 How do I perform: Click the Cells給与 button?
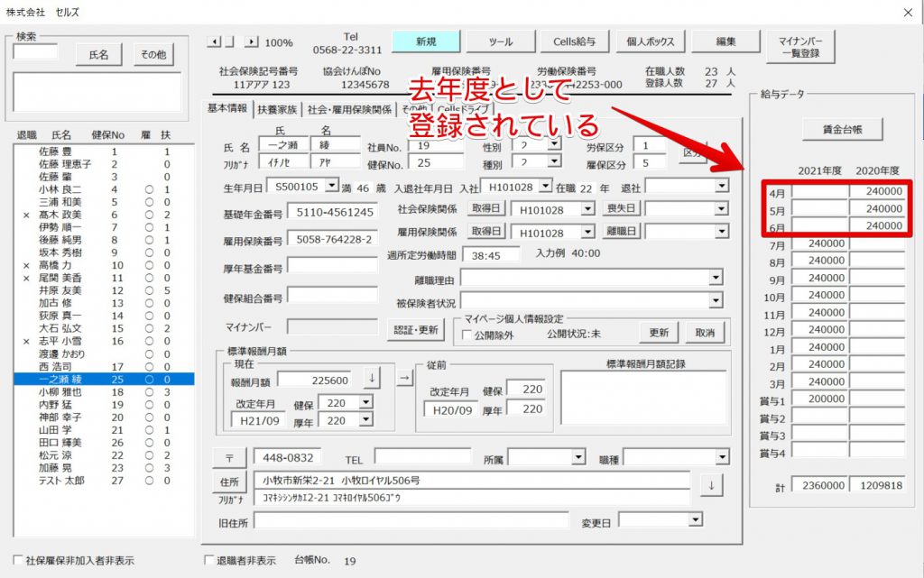[575, 41]
